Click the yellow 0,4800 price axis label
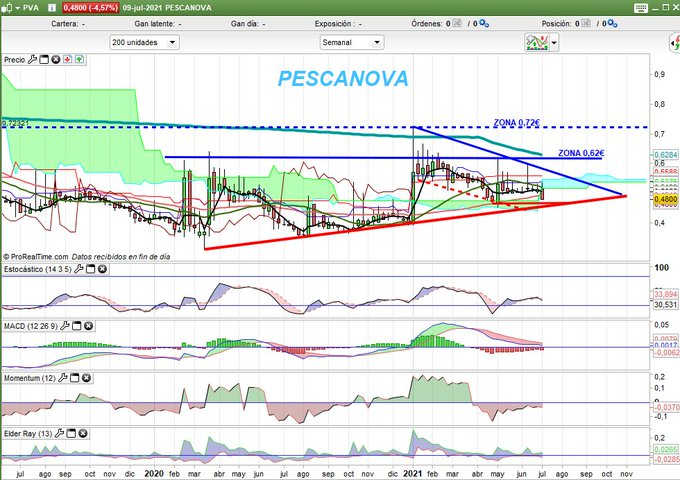The height and width of the screenshot is (480, 680). pos(665,199)
